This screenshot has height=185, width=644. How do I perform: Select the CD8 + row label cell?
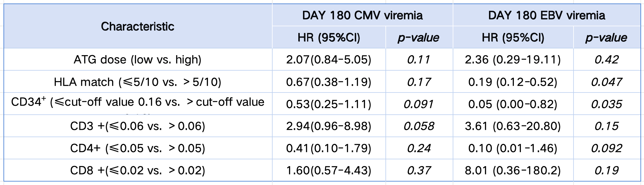[x=137, y=170]
